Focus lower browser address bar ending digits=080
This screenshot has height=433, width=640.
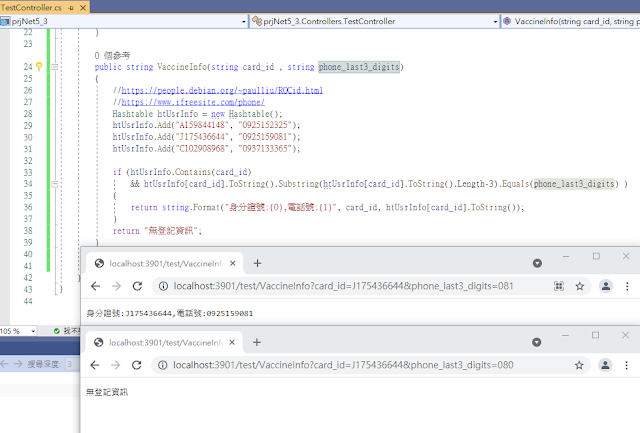coord(343,365)
